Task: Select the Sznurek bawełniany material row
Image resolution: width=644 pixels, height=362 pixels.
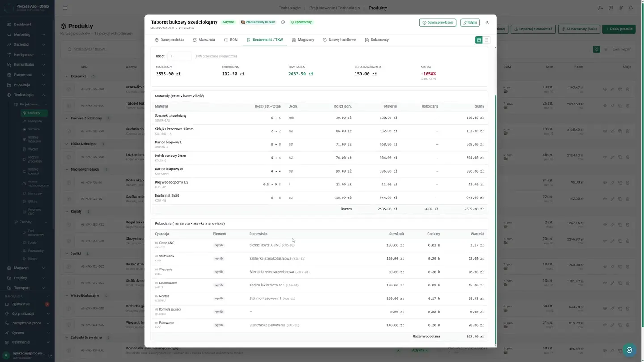Action: pos(319,118)
